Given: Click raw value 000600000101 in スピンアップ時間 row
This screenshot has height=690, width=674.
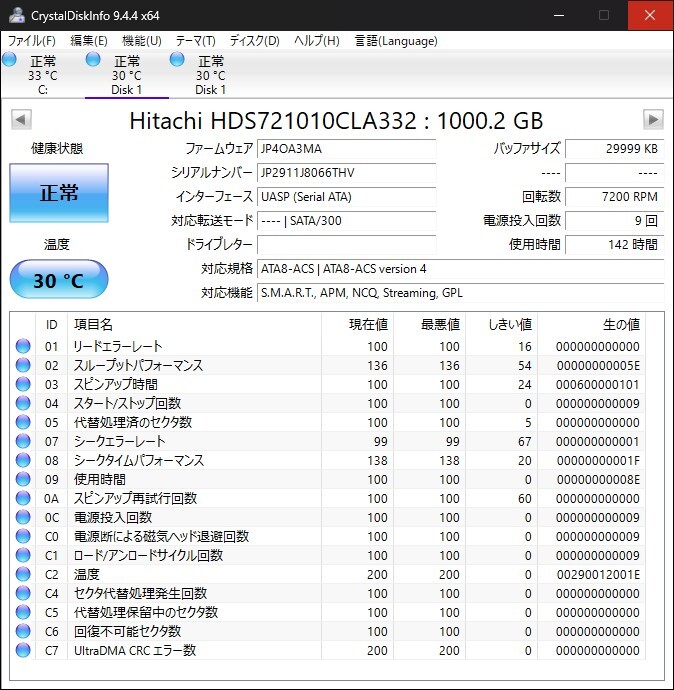Looking at the screenshot, I should coord(597,384).
